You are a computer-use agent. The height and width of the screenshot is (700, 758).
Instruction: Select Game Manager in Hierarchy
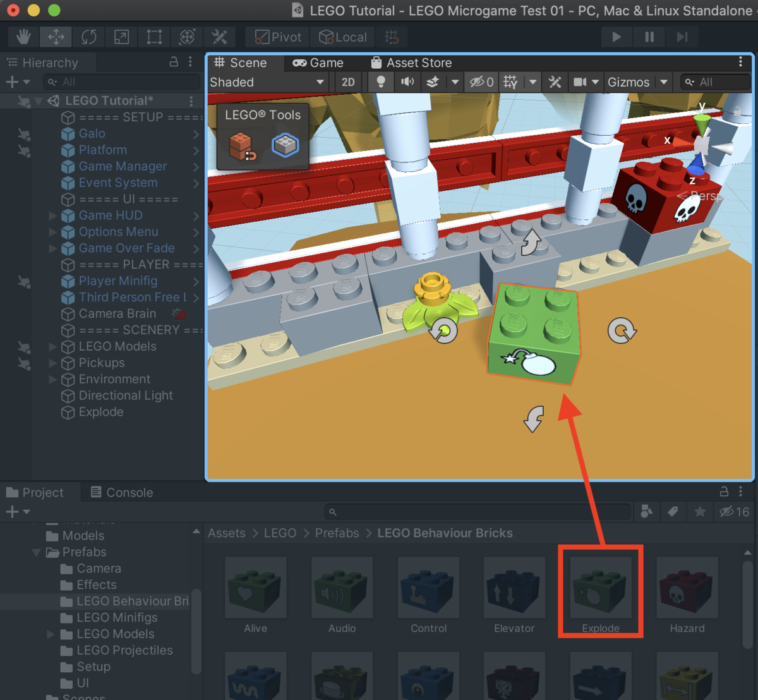point(123,166)
